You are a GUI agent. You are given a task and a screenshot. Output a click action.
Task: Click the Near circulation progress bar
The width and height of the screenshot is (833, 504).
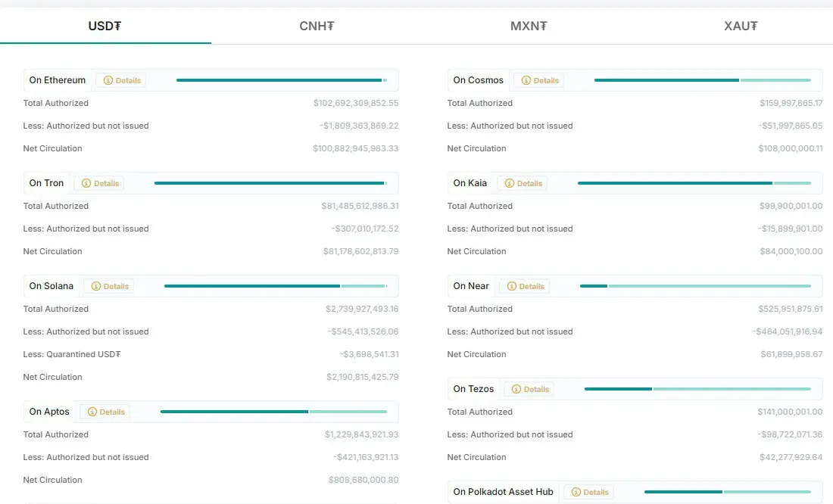point(695,286)
